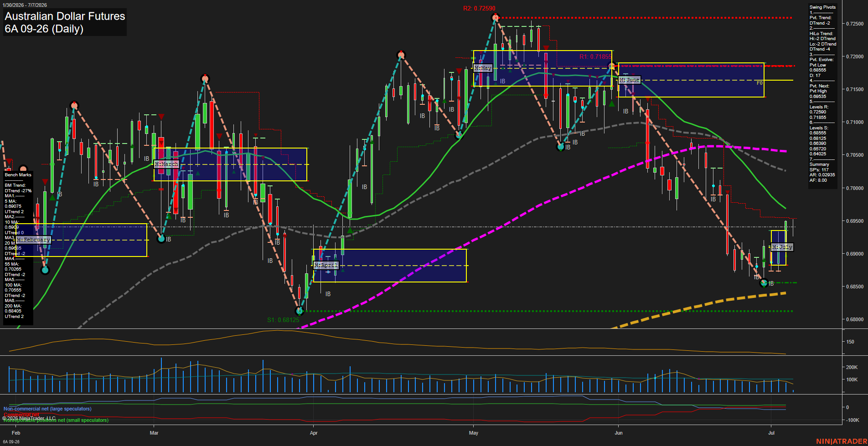
Task: Select the S1: 0.68125 support label
Action: point(283,320)
